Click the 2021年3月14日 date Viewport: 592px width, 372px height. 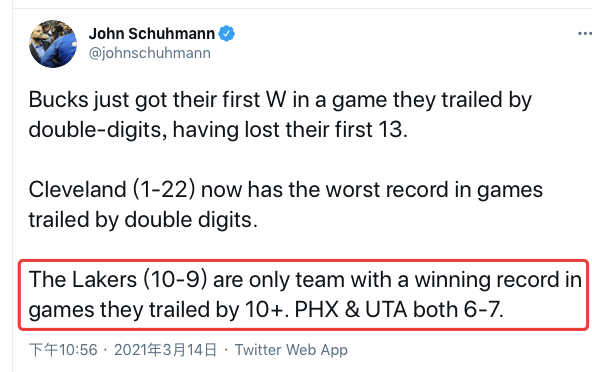[x=165, y=350]
